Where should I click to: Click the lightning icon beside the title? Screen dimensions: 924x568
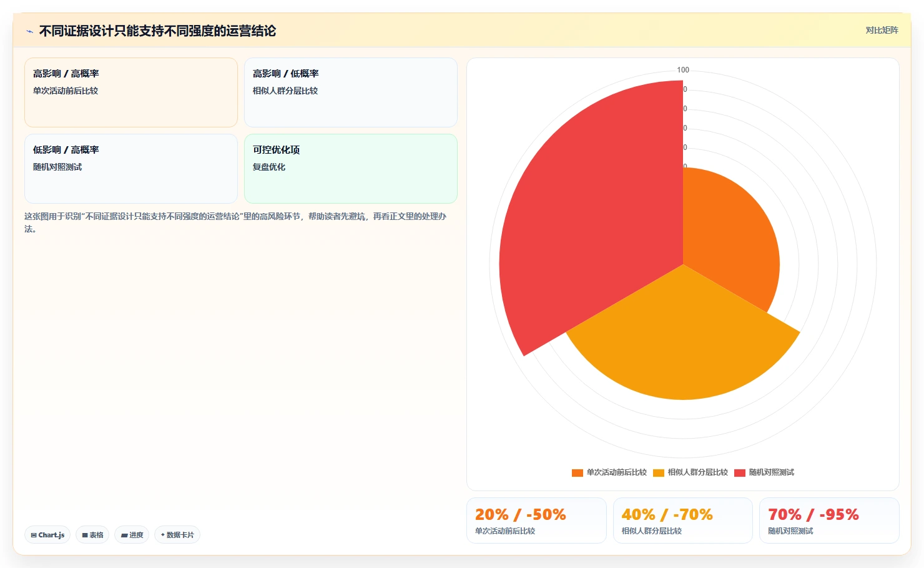pos(29,31)
